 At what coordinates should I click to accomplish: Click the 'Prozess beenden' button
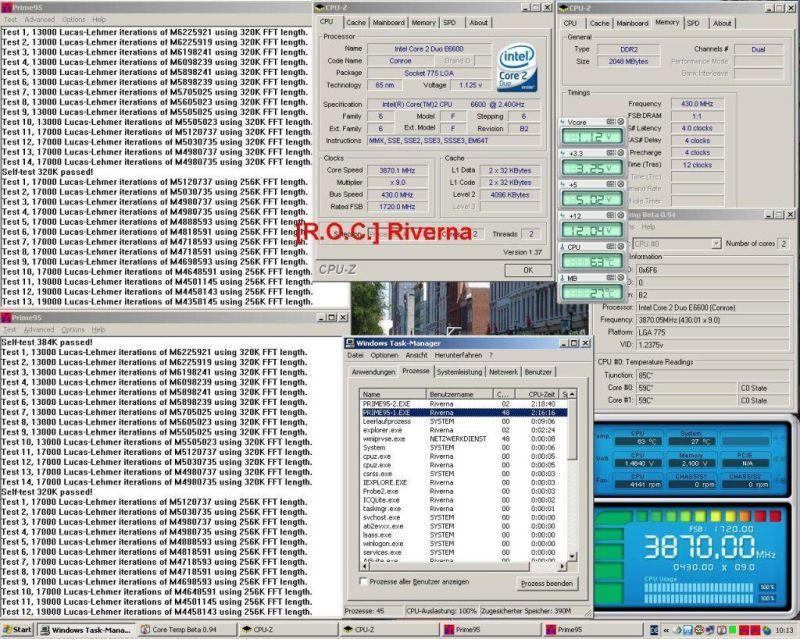point(546,583)
